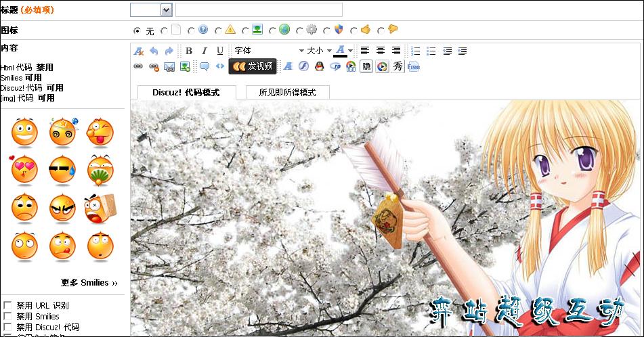Select the 无 (no icon) radio button
The height and width of the screenshot is (337, 644).
coord(137,30)
